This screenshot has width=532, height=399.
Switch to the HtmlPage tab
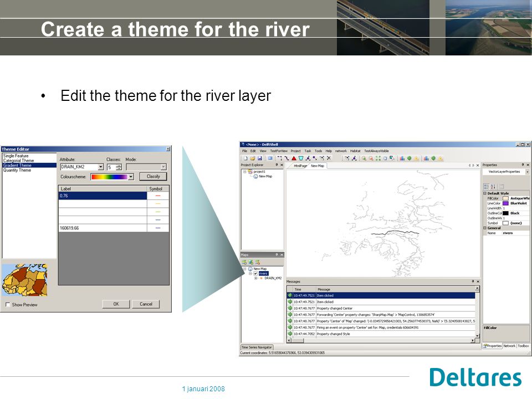coord(300,166)
